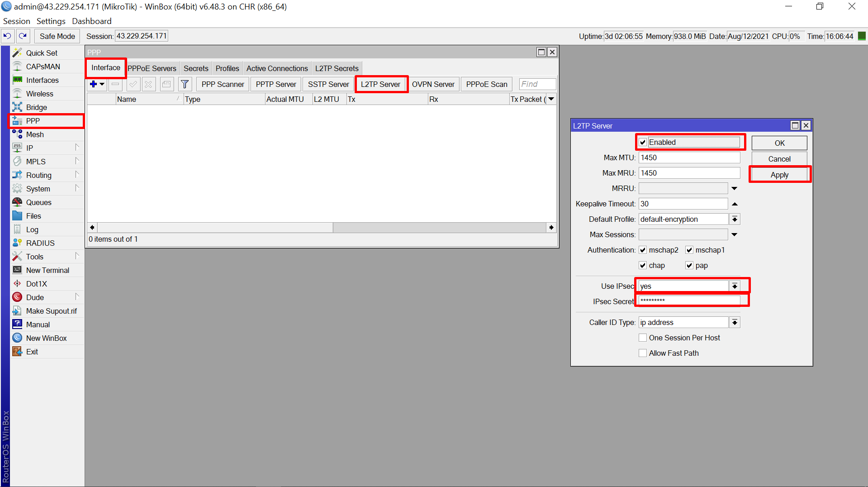Open the Wireless sidebar icon

pos(17,94)
